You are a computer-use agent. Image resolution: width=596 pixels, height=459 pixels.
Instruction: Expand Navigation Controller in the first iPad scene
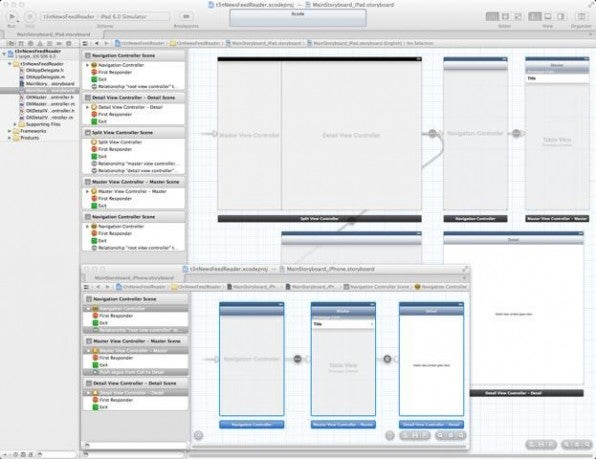coord(87,65)
